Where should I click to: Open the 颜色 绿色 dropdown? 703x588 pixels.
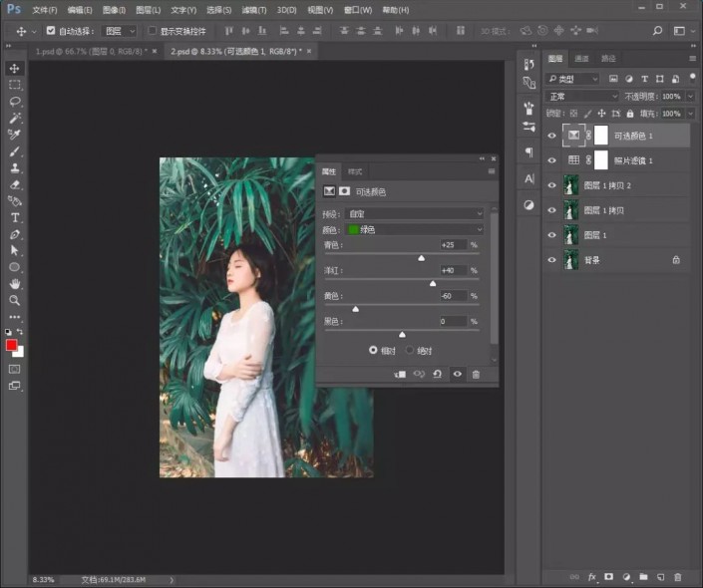point(414,229)
